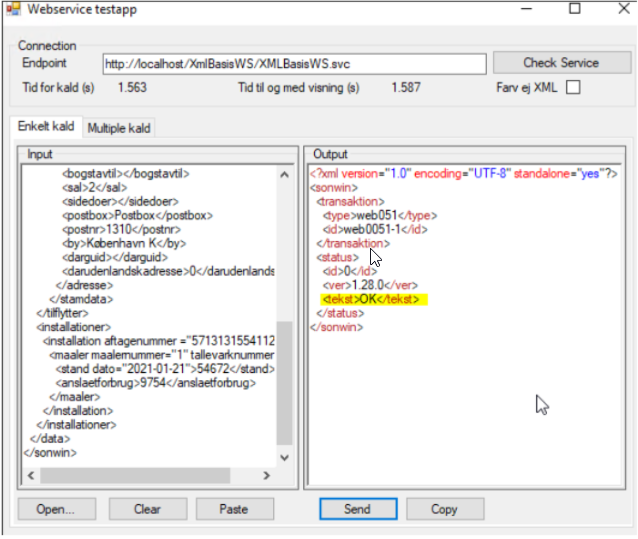Click the Check Service button

(x=562, y=63)
